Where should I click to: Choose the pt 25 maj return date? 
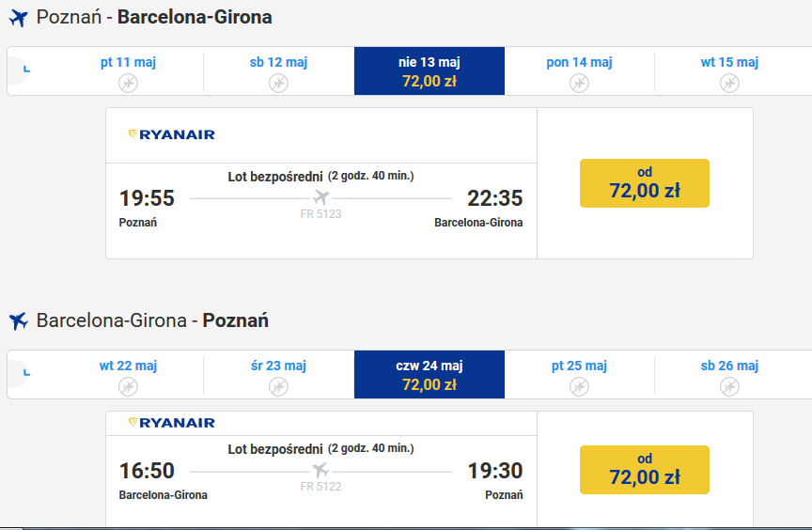[579, 374]
